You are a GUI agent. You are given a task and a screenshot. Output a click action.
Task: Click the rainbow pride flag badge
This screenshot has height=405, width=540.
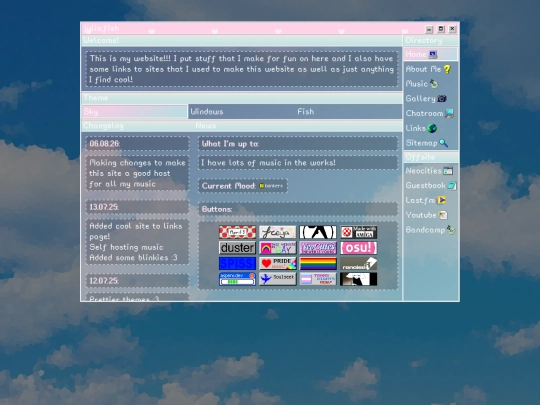coord(318,263)
